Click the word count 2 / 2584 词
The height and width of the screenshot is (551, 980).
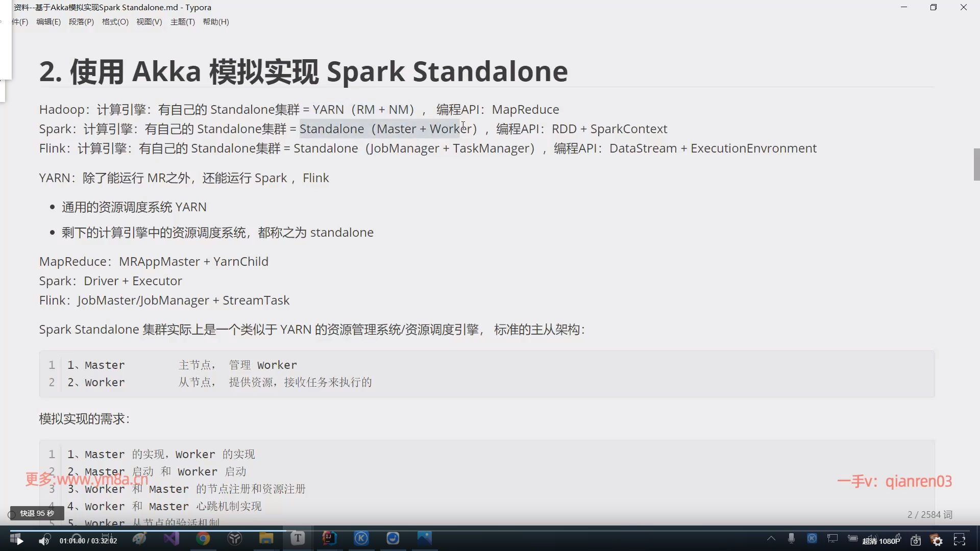pos(929,514)
